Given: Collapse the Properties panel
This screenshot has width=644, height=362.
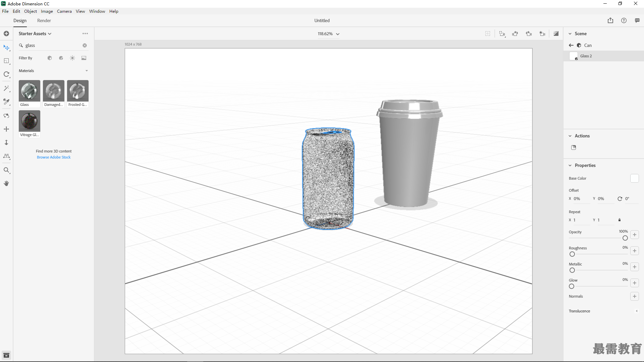Looking at the screenshot, I should click(570, 165).
